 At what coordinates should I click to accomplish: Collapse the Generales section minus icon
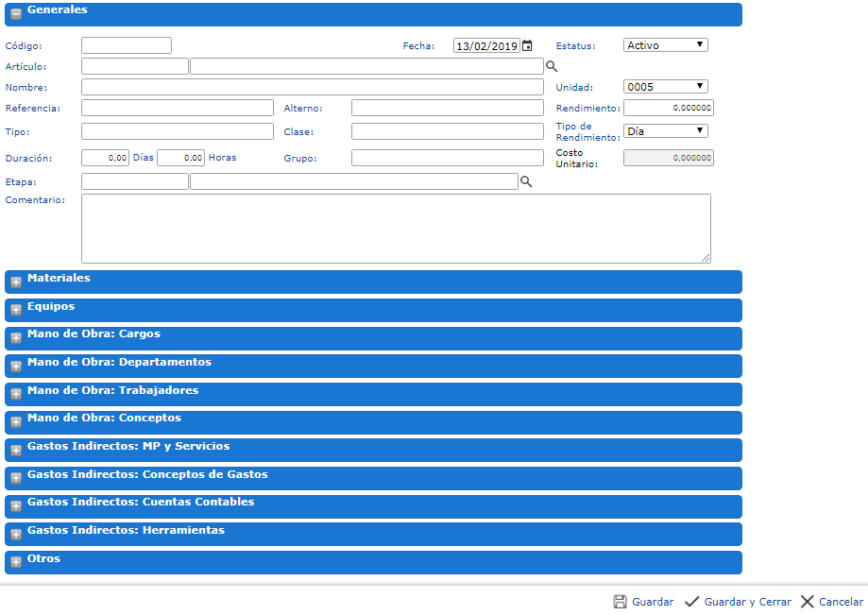pos(16,14)
